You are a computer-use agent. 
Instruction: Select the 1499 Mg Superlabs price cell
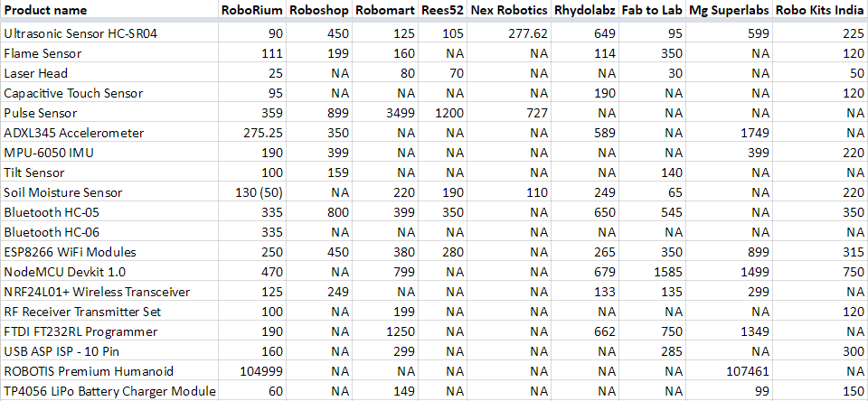[x=729, y=272]
